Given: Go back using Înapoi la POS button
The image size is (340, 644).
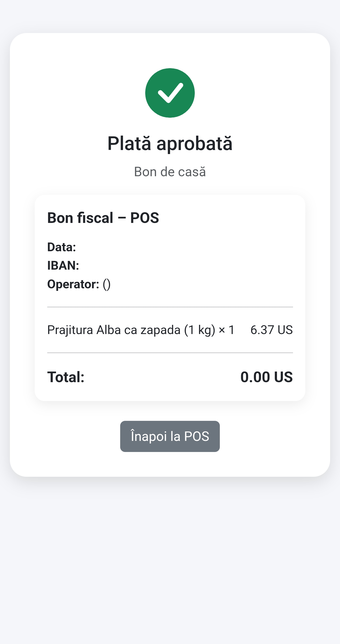Looking at the screenshot, I should 170,436.
